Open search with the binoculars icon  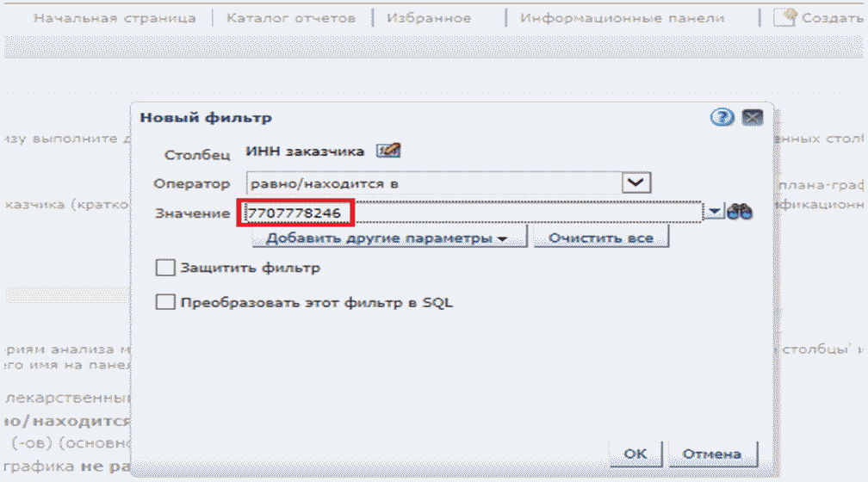pyautogui.click(x=740, y=212)
